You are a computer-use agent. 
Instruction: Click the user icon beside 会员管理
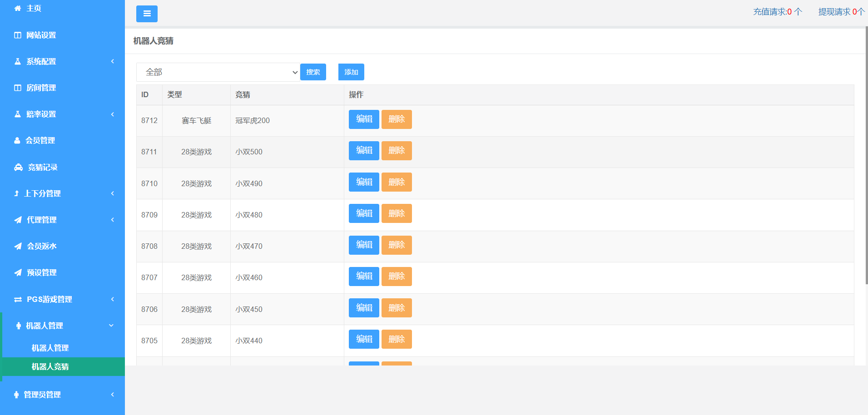17,141
